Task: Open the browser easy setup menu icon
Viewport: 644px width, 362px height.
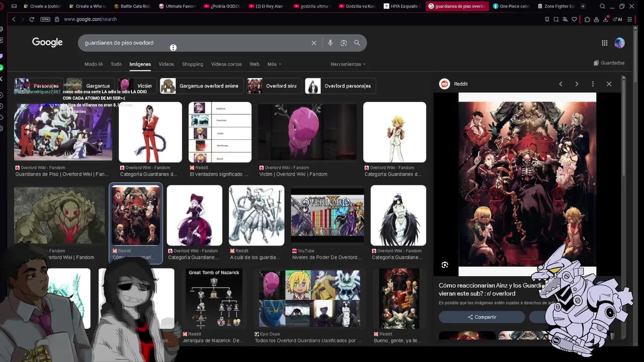Action: (629, 19)
